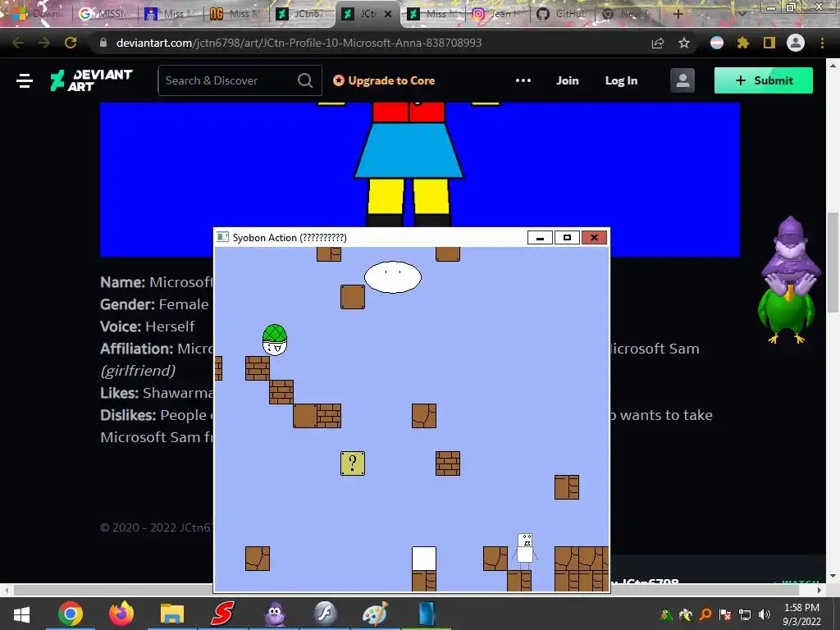Close the Syobon Action window
This screenshot has height=630, width=840.
coord(594,237)
